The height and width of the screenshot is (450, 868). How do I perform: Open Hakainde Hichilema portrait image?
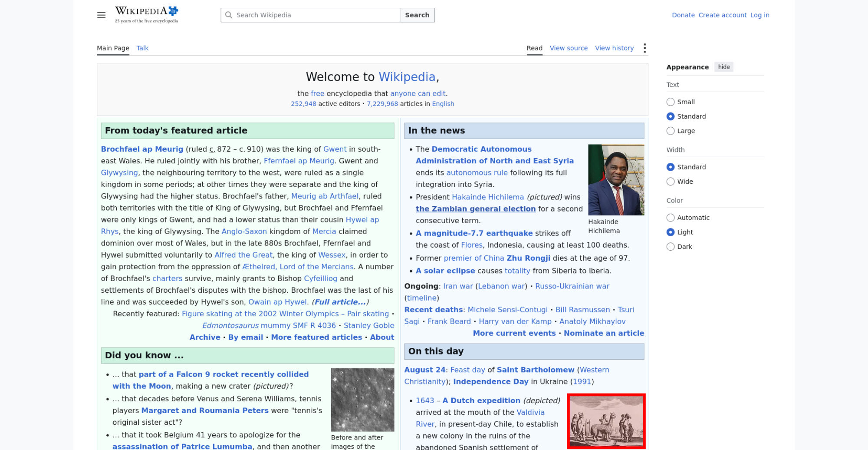coord(616,180)
